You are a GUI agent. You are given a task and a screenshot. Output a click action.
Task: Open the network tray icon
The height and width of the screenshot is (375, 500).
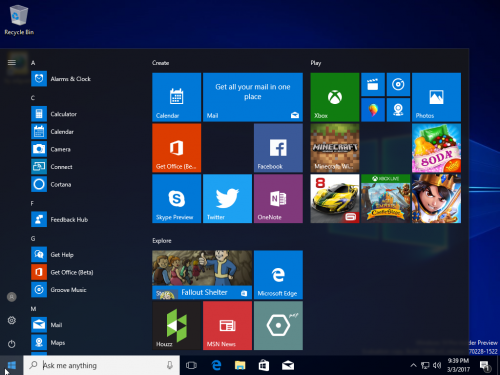pyautogui.click(x=425, y=366)
